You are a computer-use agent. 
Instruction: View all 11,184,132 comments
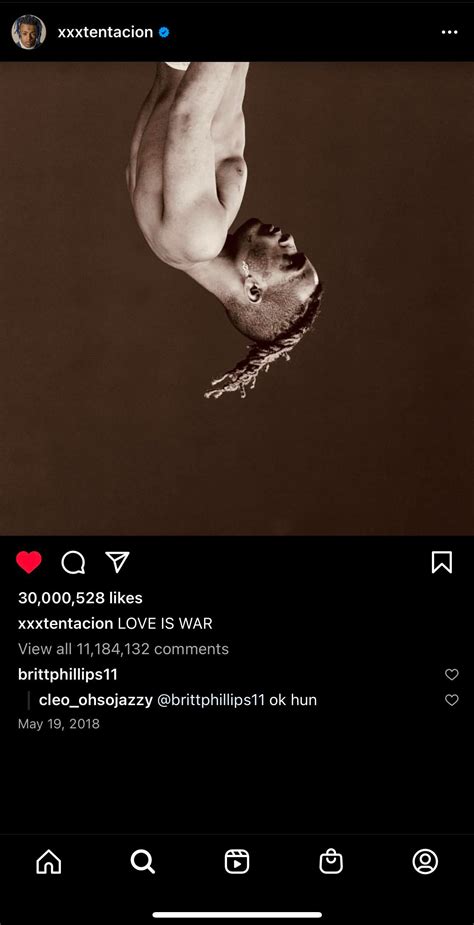pyautogui.click(x=123, y=649)
